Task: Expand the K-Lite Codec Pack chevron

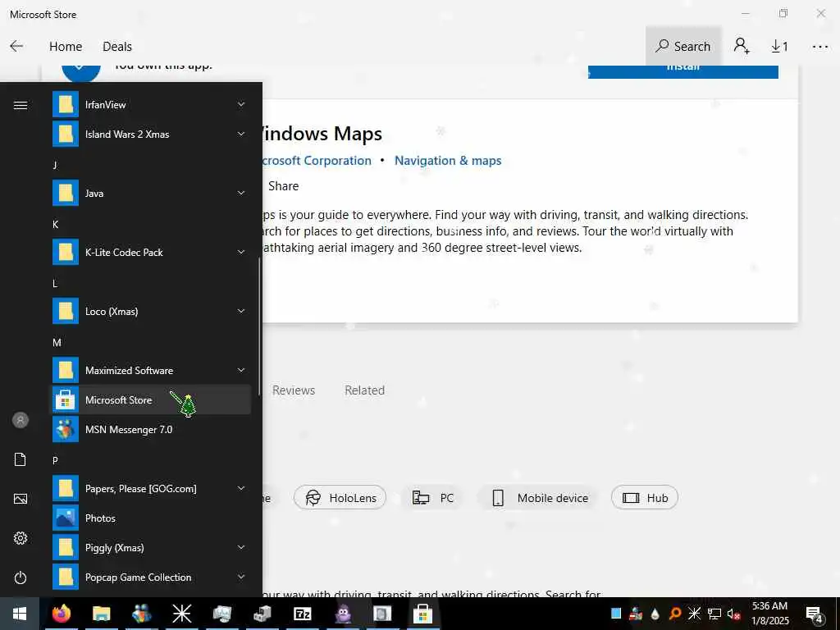Action: click(x=241, y=252)
